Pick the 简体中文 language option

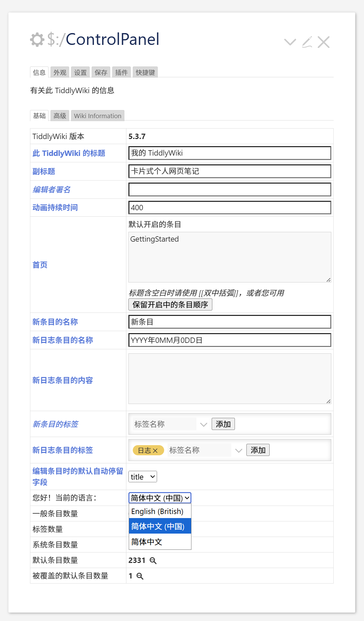pyautogui.click(x=160, y=542)
